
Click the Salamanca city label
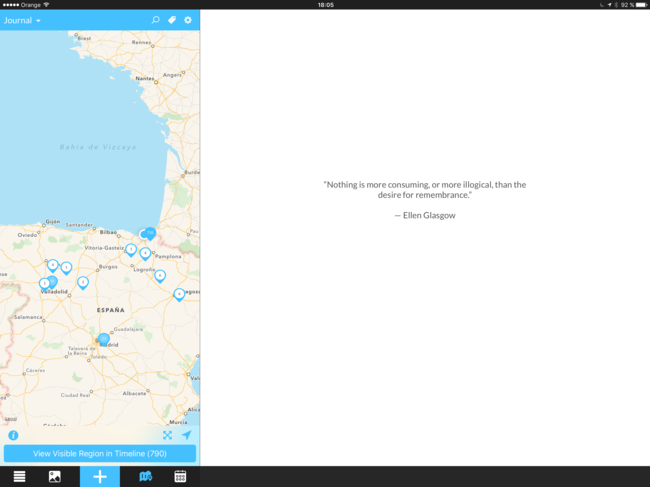click(28, 317)
